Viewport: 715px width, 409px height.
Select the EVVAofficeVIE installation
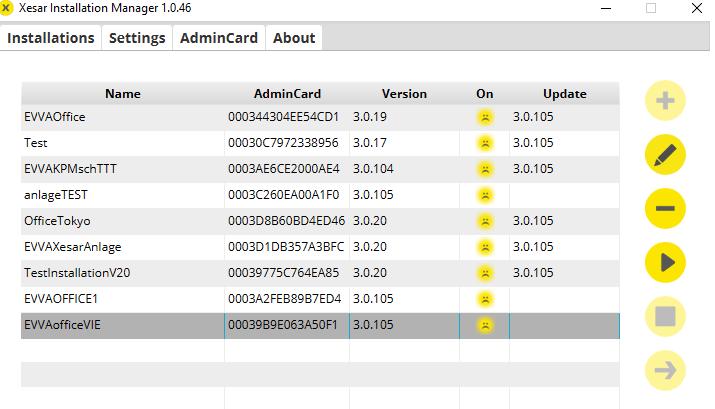click(62, 325)
